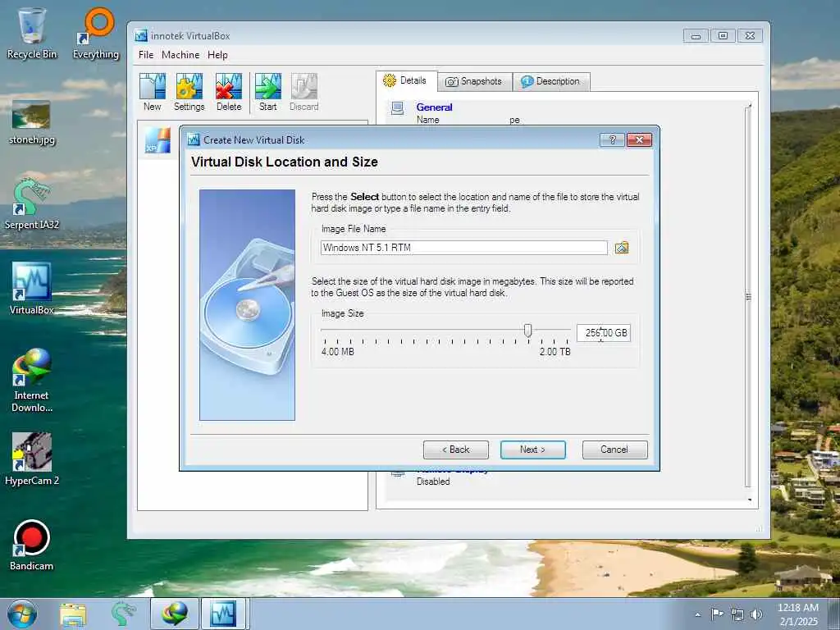The image size is (840, 630).
Task: Cancel the Create New Virtual Disk wizard
Action: pos(614,450)
